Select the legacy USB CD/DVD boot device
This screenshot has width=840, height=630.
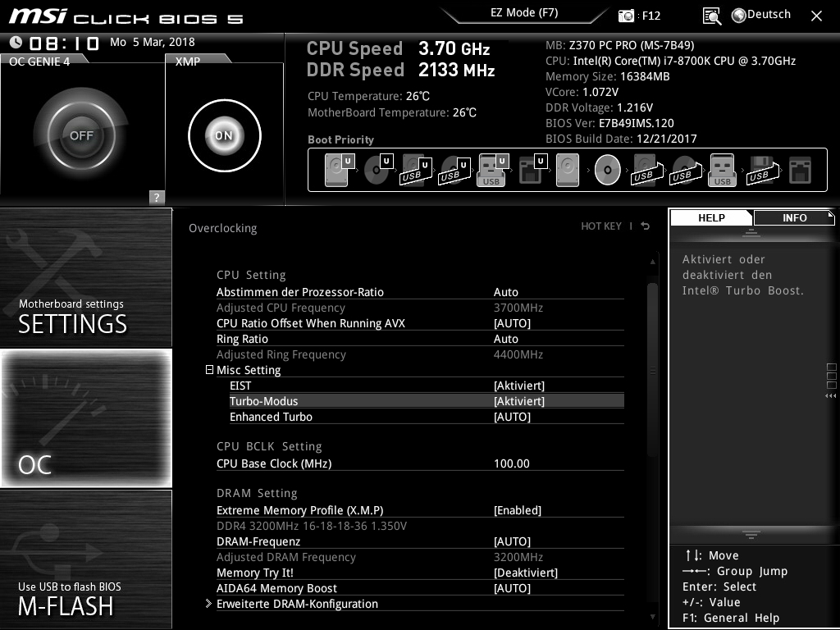tap(685, 170)
